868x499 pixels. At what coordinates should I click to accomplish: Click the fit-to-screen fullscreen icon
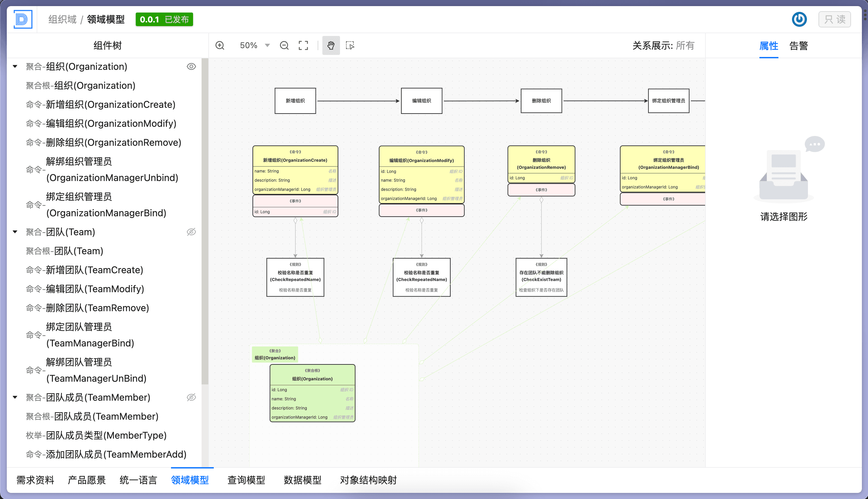(x=303, y=45)
